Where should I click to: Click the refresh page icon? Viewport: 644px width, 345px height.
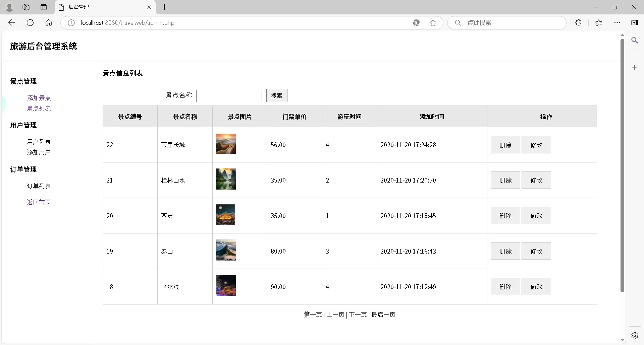(x=30, y=22)
